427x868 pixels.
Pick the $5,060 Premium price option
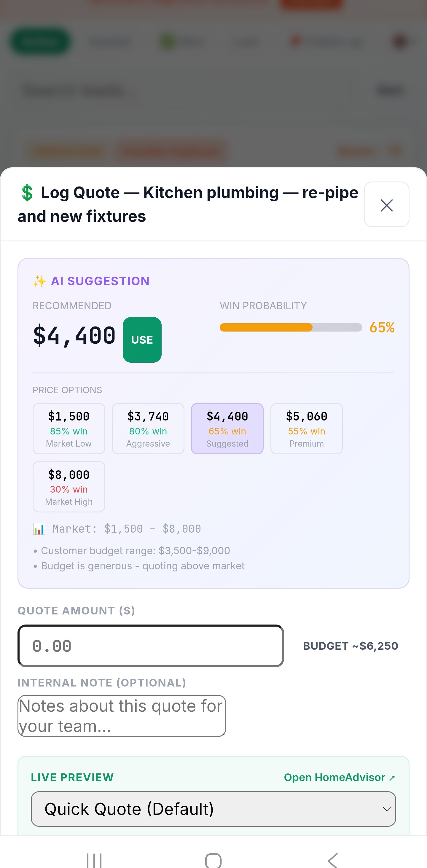tap(306, 429)
